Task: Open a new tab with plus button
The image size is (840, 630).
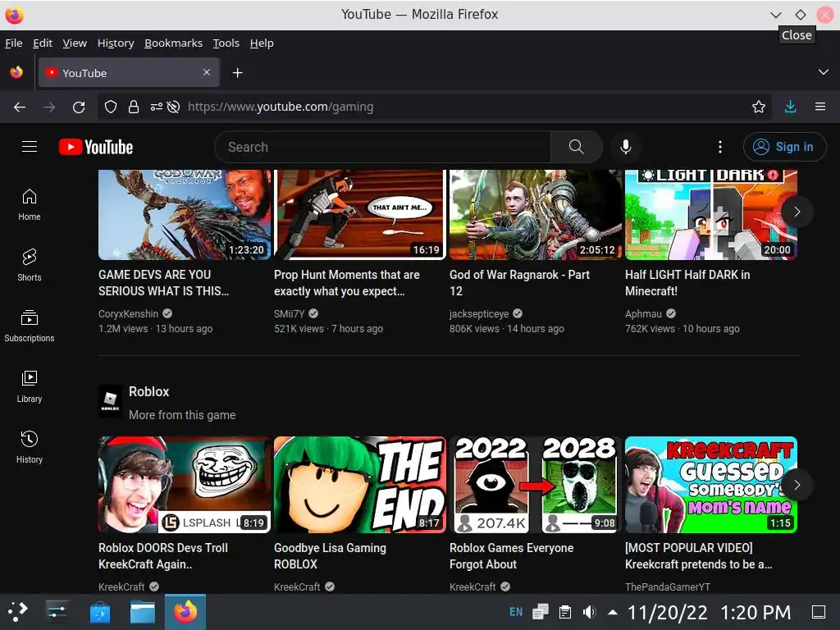Action: tap(237, 72)
